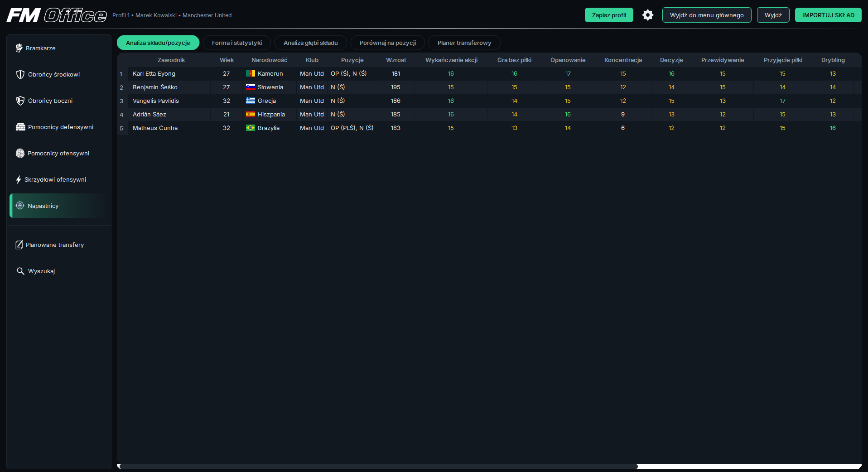This screenshot has height=472, width=868.
Task: Click Matheus Cunha's positions OP (PLŚ), N (Ś)
Action: pyautogui.click(x=352, y=128)
